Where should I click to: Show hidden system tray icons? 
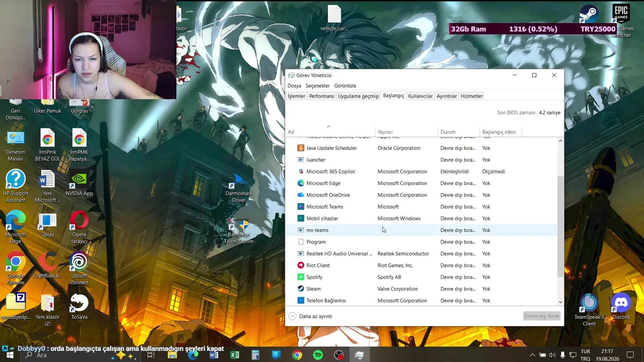532,355
